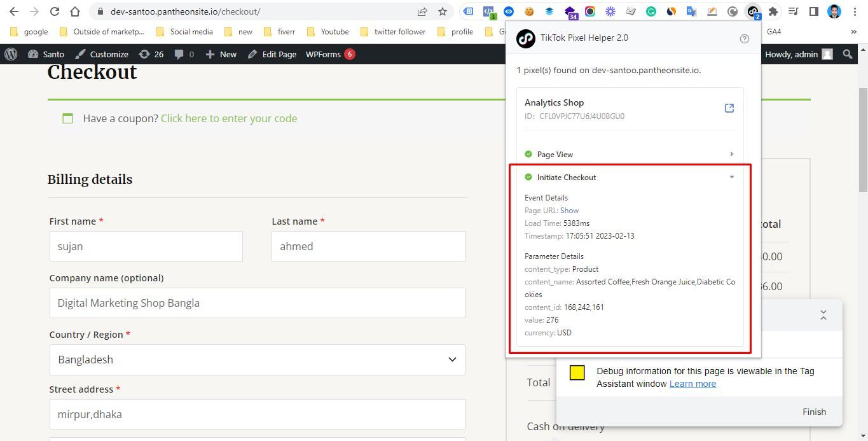This screenshot has width=868, height=441.
Task: Open the Youtube bookmarks folder
Action: (x=327, y=31)
